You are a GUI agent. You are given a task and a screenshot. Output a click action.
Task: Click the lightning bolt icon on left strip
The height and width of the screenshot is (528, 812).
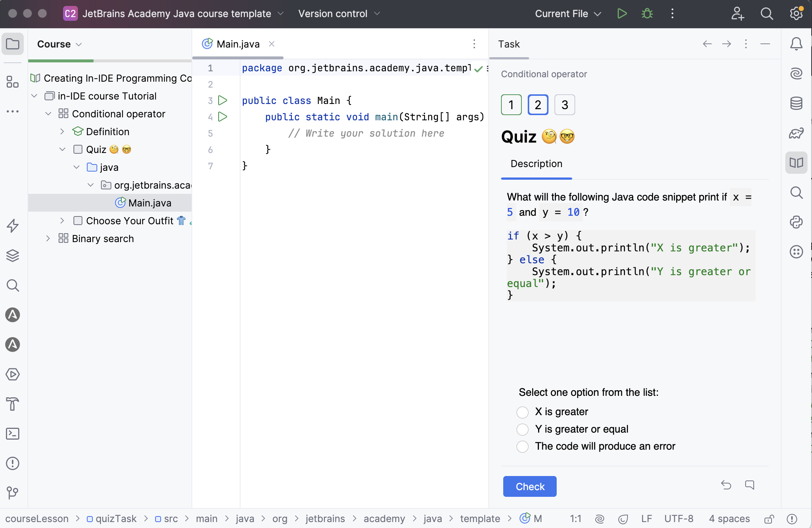pos(13,226)
